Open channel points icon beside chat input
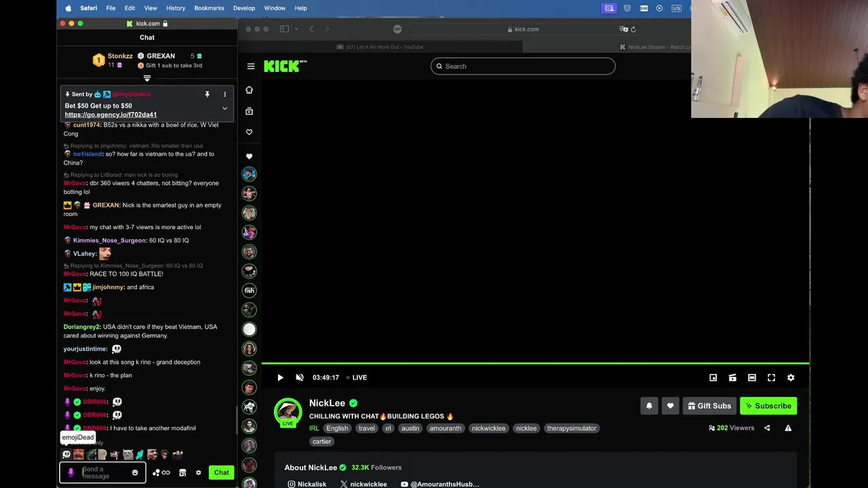This screenshot has width=868, height=488. [x=161, y=472]
